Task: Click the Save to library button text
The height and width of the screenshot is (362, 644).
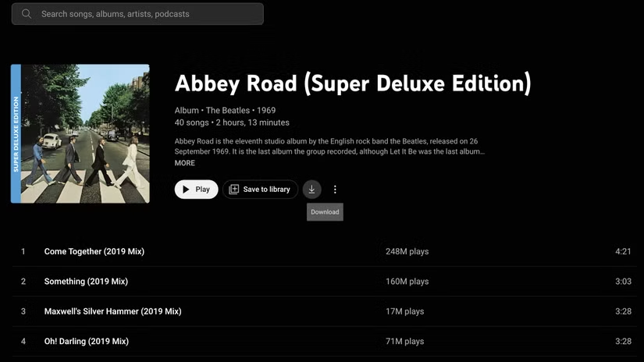Action: [x=266, y=190]
